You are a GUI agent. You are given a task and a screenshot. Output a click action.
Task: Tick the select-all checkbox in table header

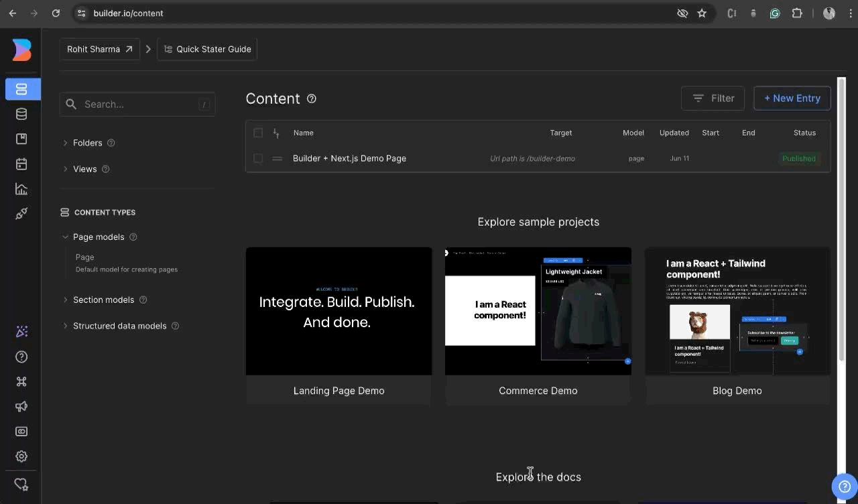pos(258,133)
